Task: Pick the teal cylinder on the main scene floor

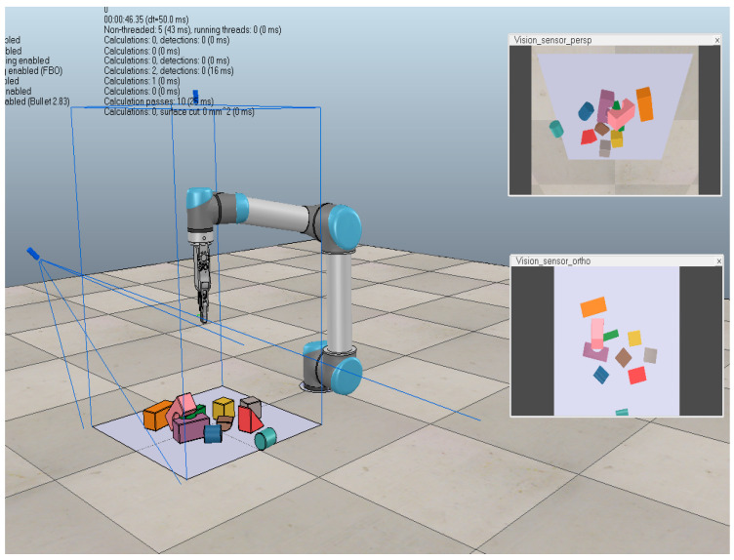Action: click(265, 439)
